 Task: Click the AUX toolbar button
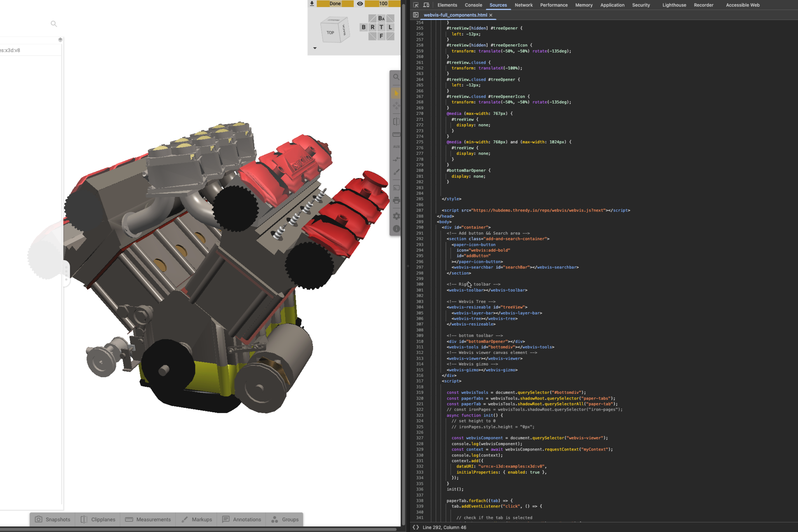pyautogui.click(x=396, y=147)
